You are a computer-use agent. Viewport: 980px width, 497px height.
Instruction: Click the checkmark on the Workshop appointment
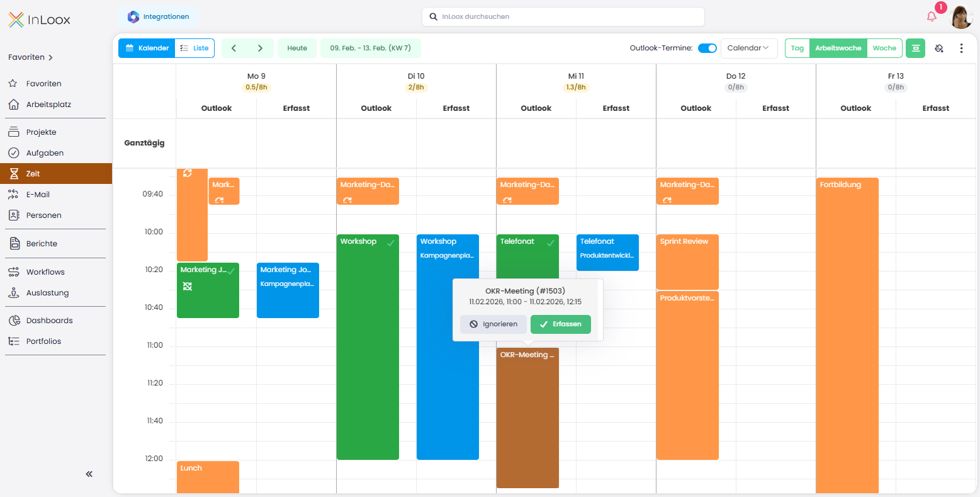391,241
